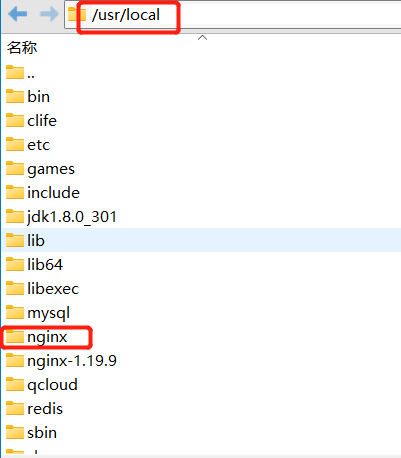The height and width of the screenshot is (458, 401).
Task: Click the 'etc' folder name
Action: 39,145
